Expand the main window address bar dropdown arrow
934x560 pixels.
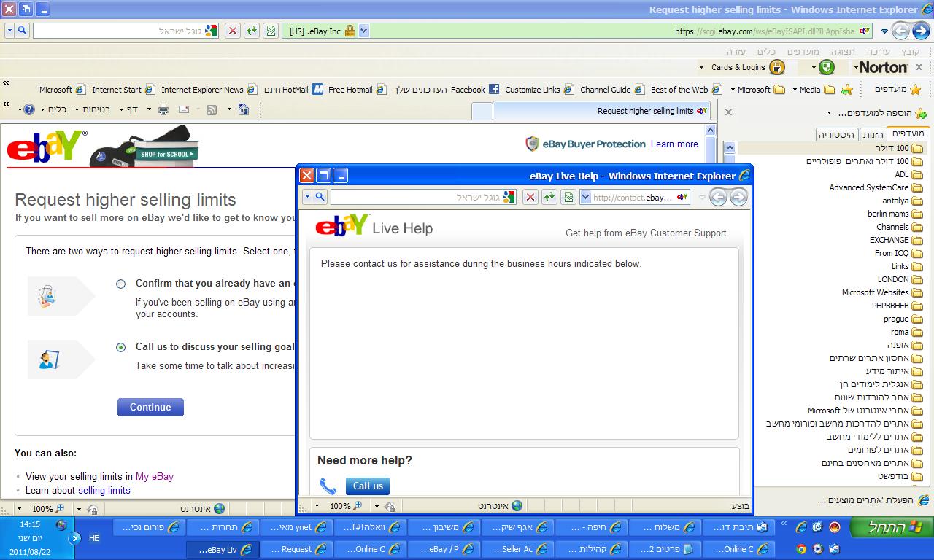tap(363, 31)
